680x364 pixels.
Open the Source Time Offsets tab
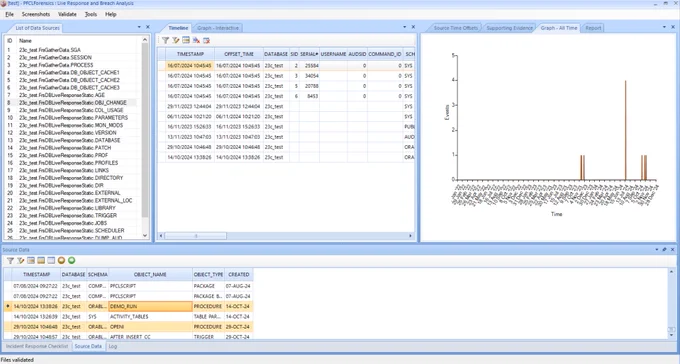pyautogui.click(x=455, y=28)
